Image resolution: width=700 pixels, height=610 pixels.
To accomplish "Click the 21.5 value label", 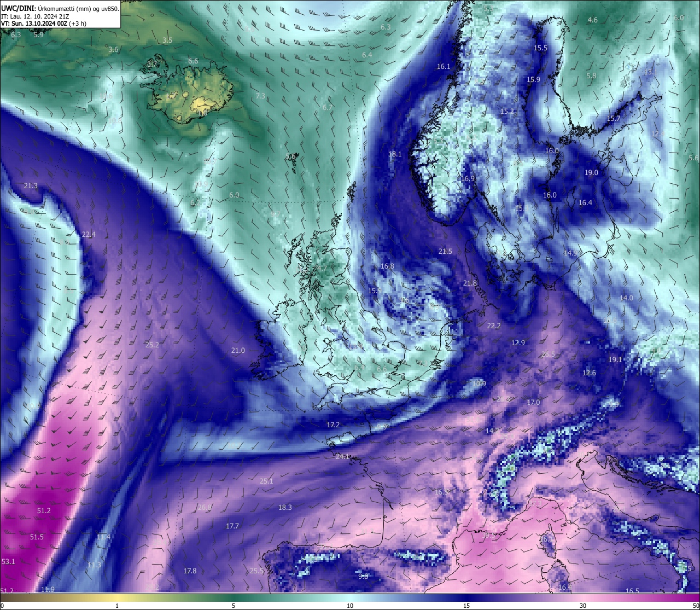I will click(445, 252).
